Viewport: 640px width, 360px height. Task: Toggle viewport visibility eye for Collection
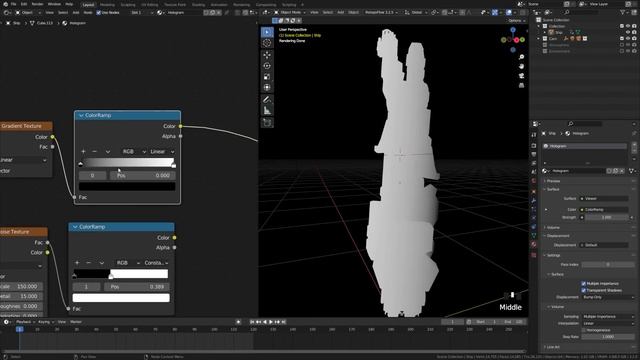pyautogui.click(x=628, y=26)
